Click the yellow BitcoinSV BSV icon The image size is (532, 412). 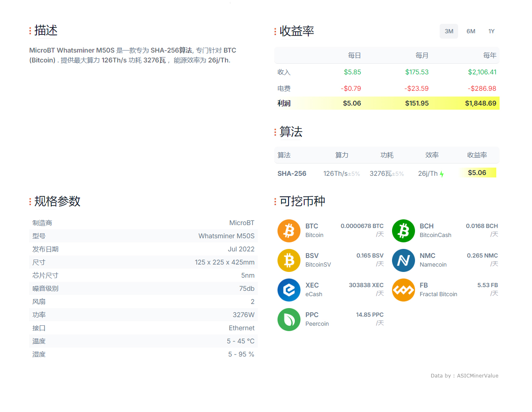coord(289,260)
